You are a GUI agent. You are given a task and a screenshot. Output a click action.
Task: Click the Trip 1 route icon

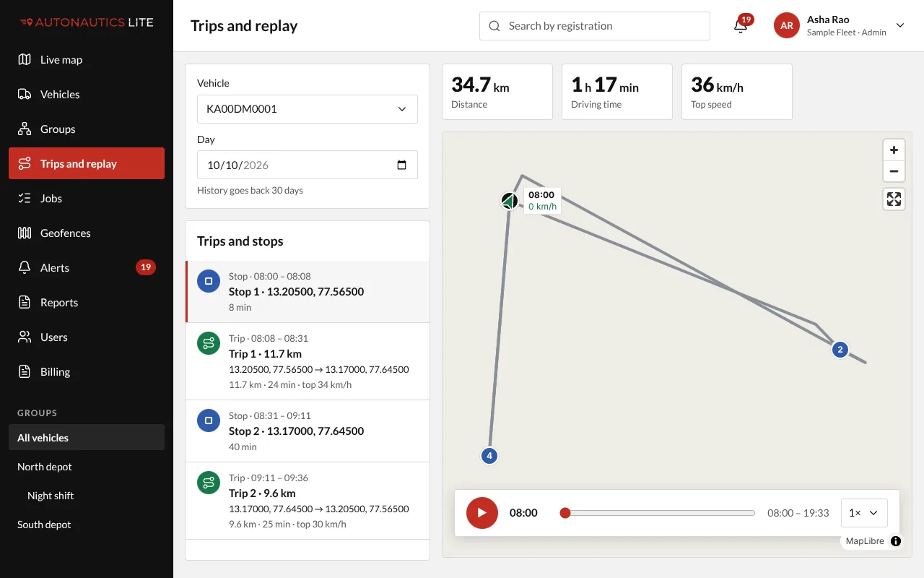tap(209, 344)
